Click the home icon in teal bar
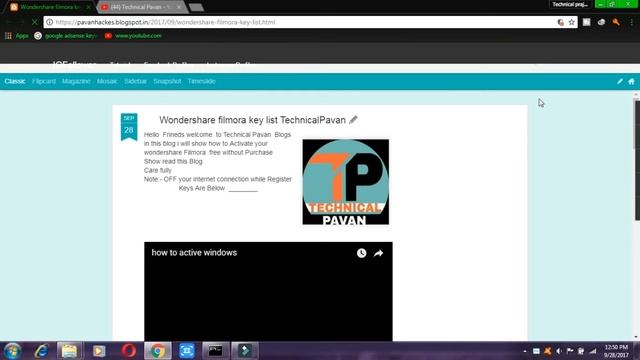The width and height of the screenshot is (640, 360). click(x=631, y=81)
